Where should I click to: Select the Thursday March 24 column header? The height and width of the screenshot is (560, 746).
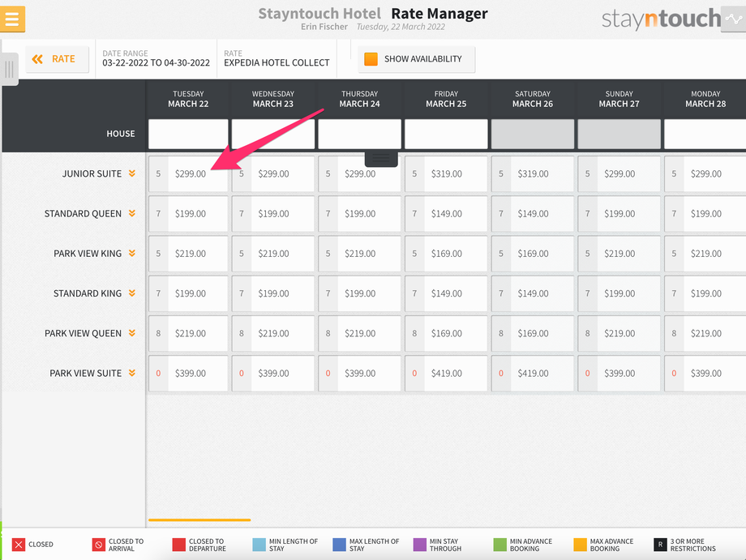[x=360, y=99]
